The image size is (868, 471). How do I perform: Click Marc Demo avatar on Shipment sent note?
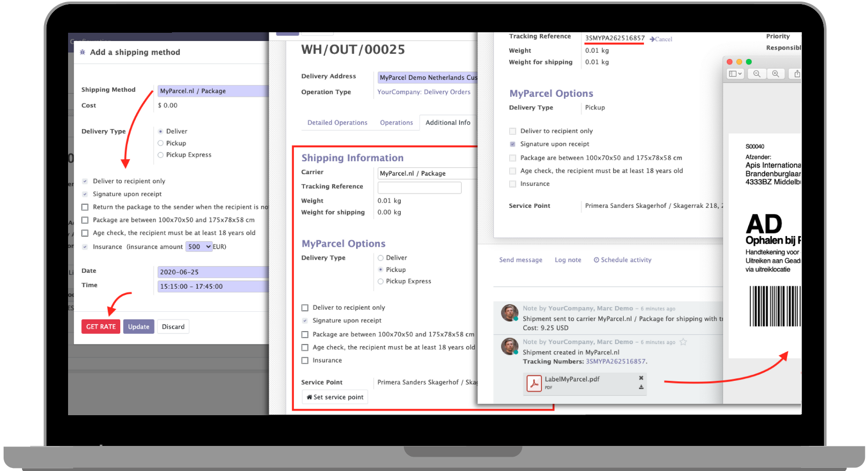(x=509, y=312)
